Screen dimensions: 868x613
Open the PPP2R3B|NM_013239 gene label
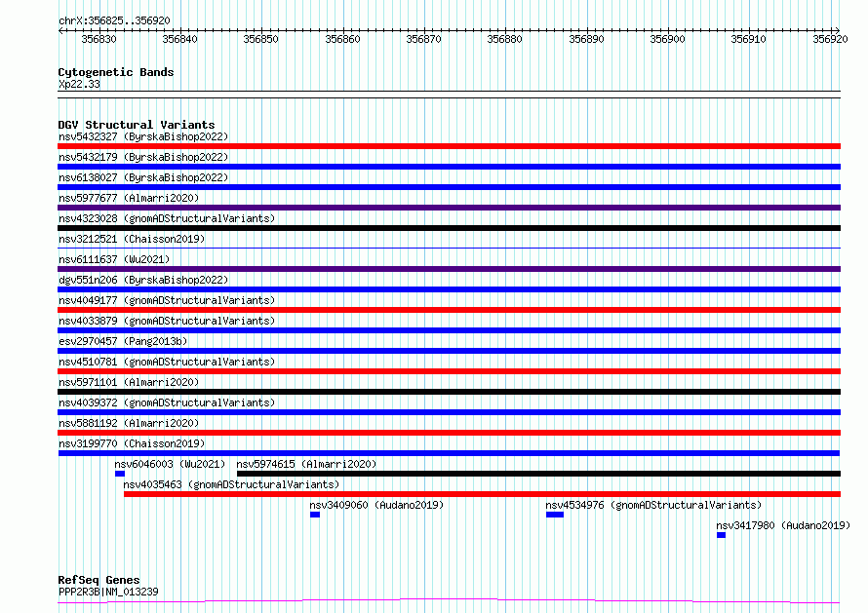(x=108, y=592)
